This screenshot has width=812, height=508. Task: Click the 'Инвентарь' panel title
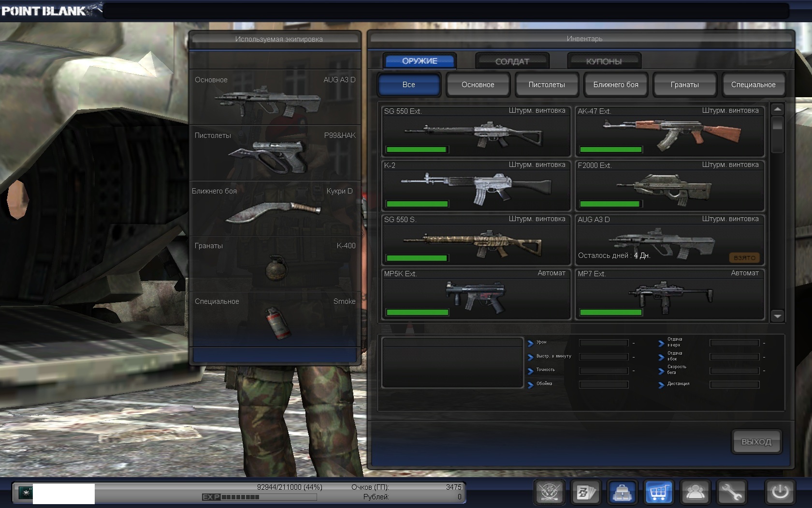click(584, 39)
